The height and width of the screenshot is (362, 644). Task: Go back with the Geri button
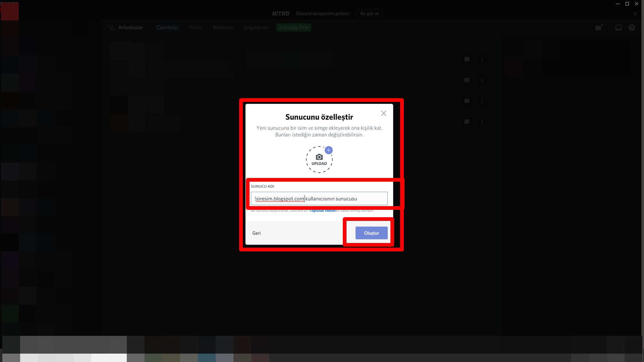click(257, 233)
